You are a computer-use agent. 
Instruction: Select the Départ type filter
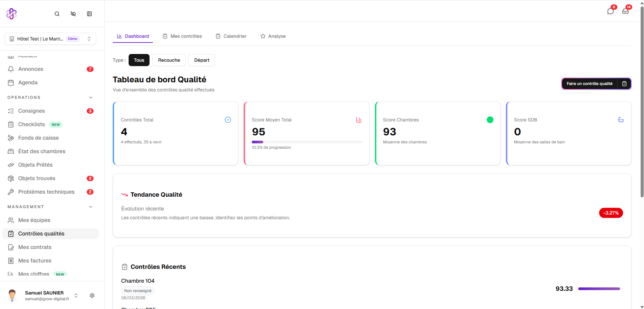tap(202, 60)
